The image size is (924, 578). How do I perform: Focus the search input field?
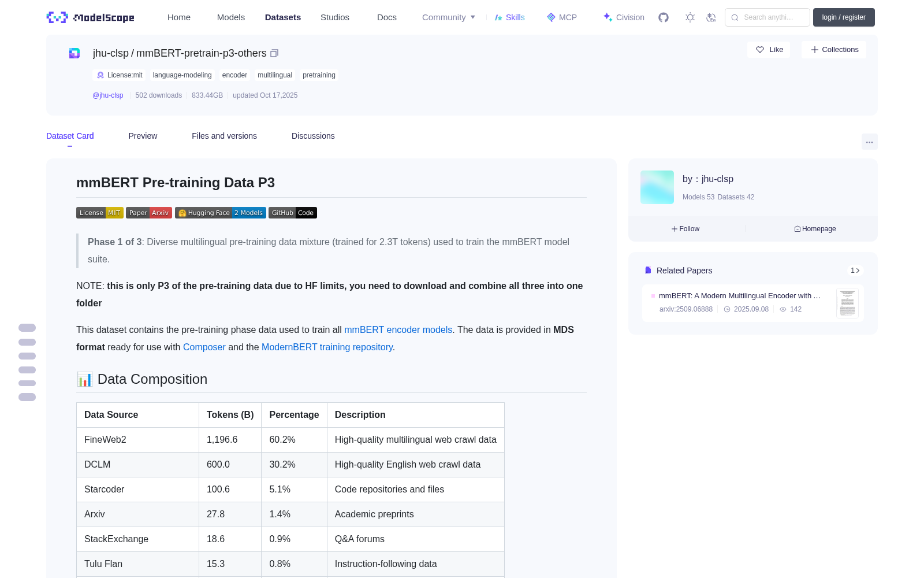[x=767, y=17]
